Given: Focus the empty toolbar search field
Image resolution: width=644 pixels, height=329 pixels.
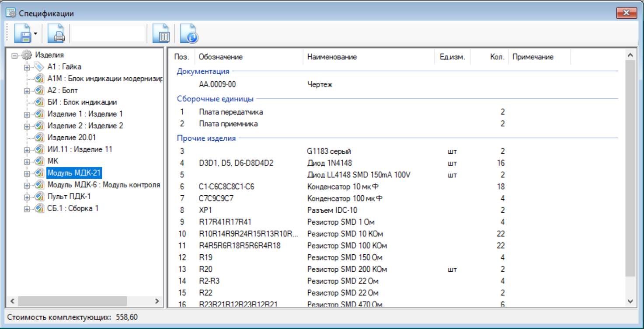Looking at the screenshot, I should point(108,34).
